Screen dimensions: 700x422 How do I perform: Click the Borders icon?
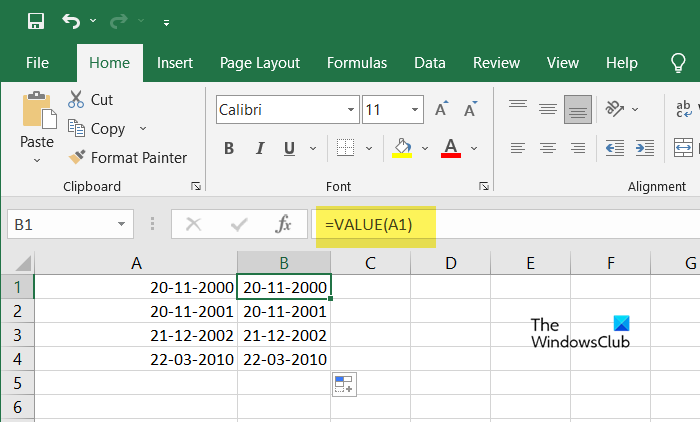coord(346,148)
